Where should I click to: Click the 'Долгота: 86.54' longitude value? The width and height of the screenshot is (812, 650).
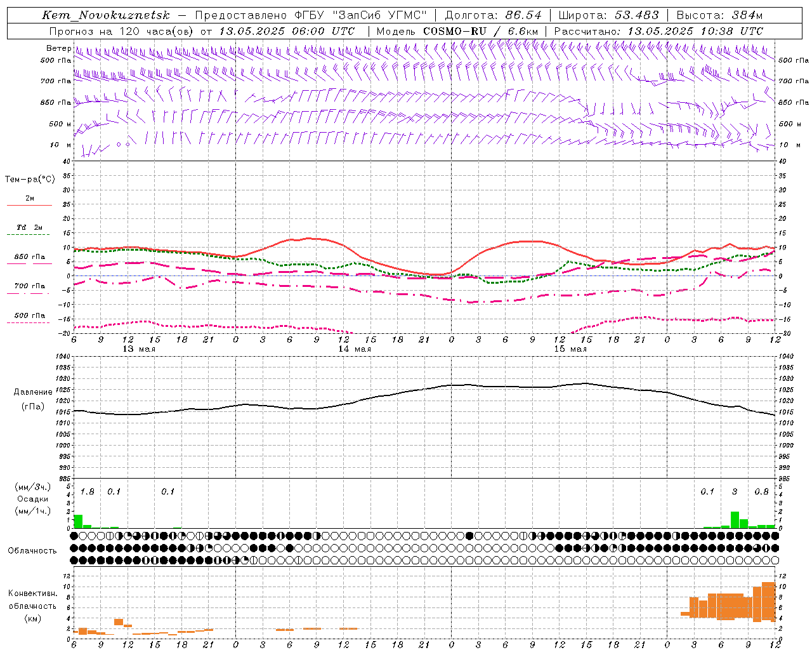click(x=494, y=15)
